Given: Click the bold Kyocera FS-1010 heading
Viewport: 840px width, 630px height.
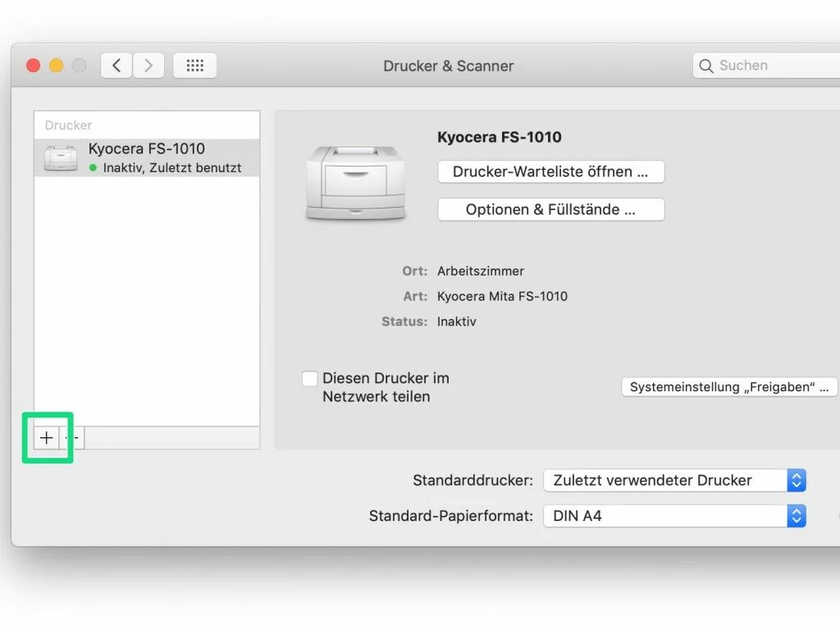Looking at the screenshot, I should click(x=500, y=137).
